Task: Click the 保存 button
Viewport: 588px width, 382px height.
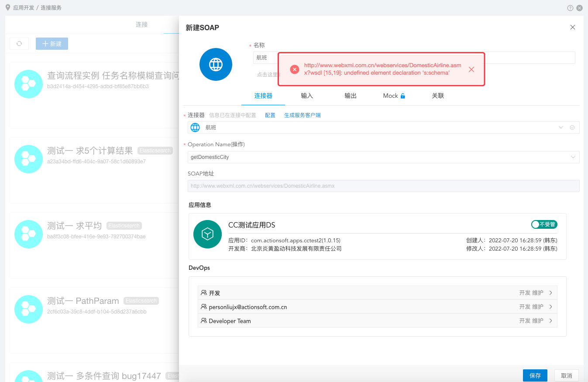Action: click(x=535, y=375)
